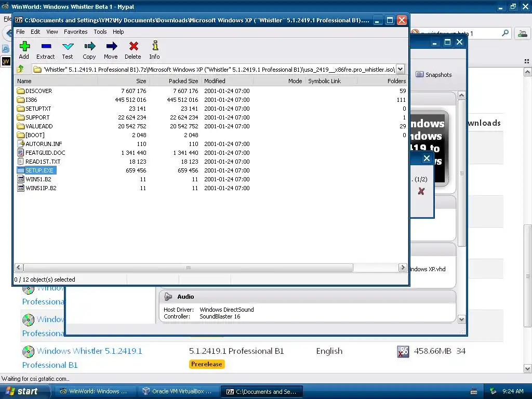Click the file list horizontal scrollbar thumb
Screen dimensions: 532x399
pos(188,268)
